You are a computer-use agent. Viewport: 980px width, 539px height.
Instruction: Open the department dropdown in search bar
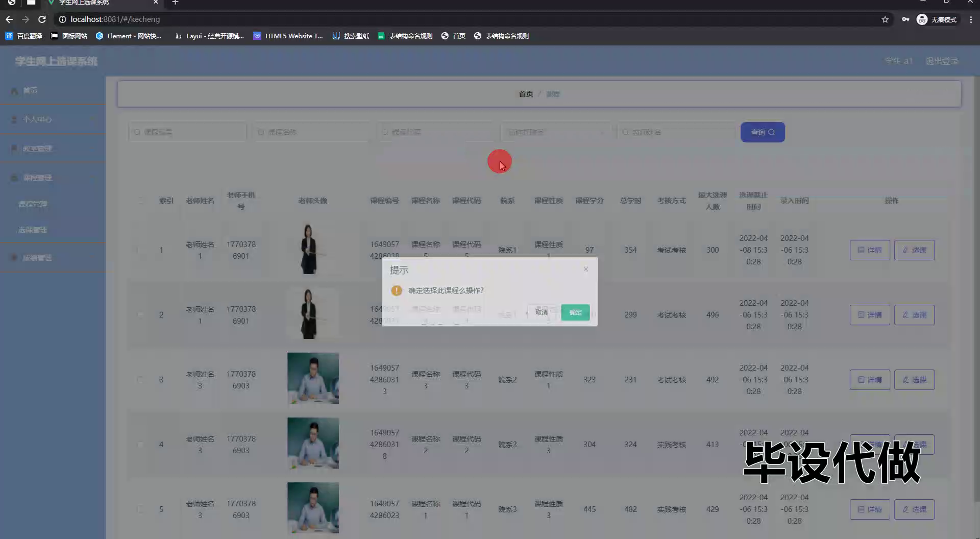point(556,132)
